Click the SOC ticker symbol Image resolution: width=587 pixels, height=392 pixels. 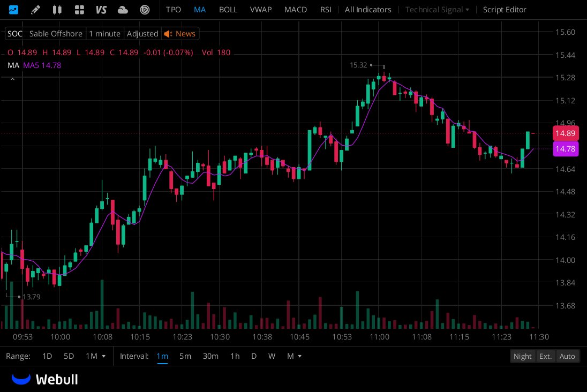tap(15, 34)
